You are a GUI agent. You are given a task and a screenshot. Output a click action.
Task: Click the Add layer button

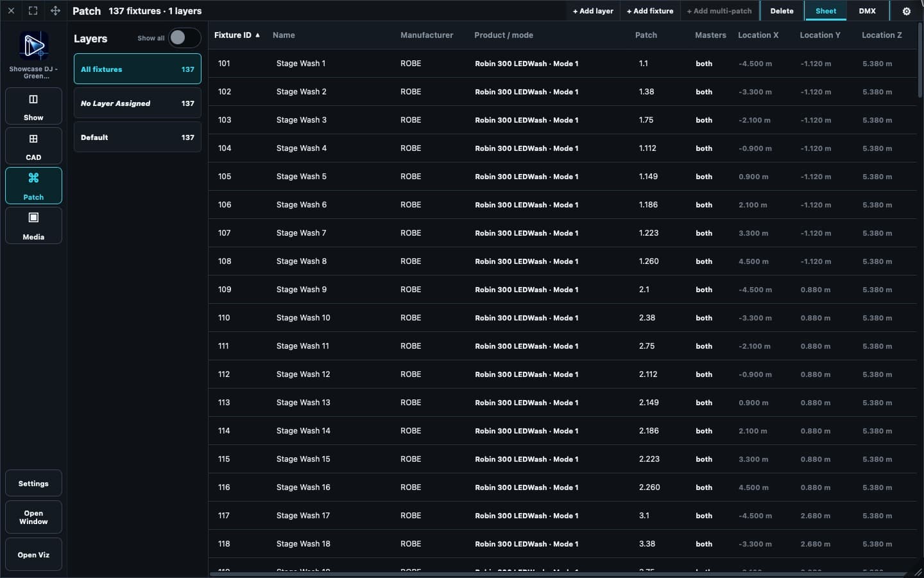point(593,11)
